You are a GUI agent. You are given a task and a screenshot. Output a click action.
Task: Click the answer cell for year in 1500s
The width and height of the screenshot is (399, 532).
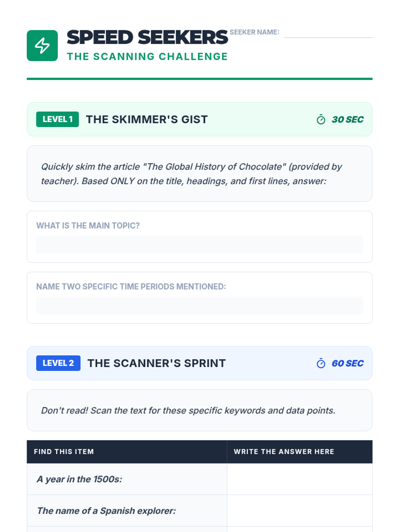click(x=299, y=479)
